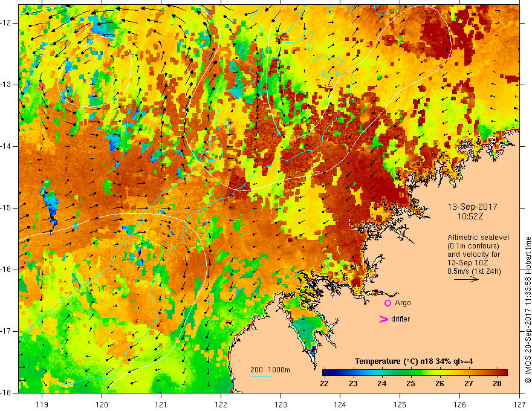Click the '200 1000m' depth label
Image resolution: width=532 pixels, height=411 pixels.
point(270,370)
